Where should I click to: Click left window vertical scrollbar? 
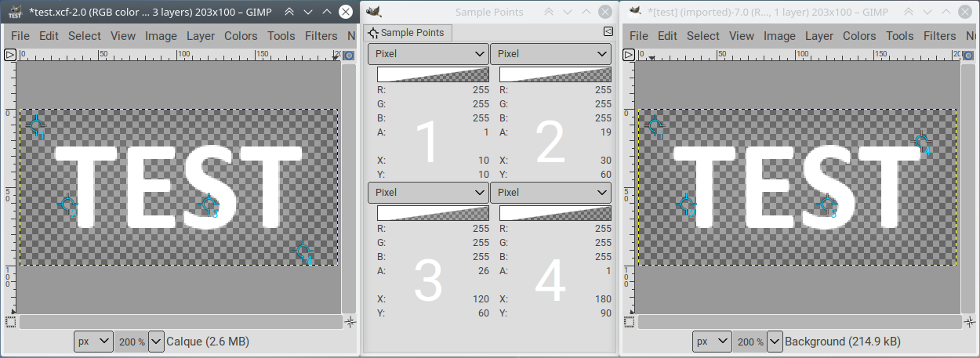tap(348, 188)
